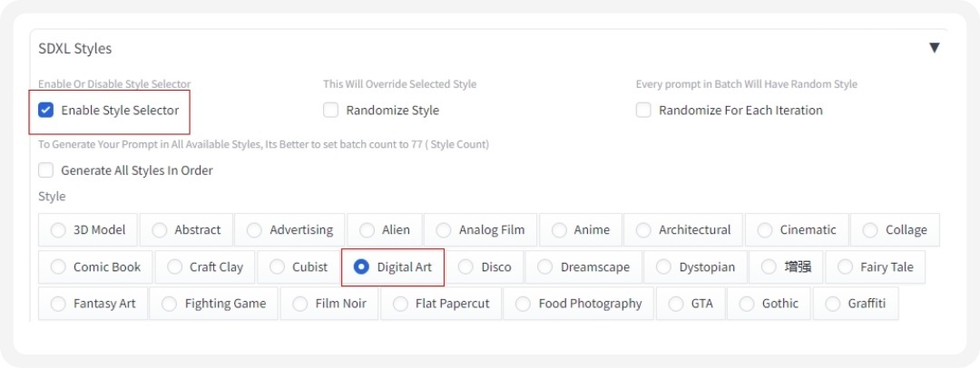Select the Dreamscape style
The image size is (980, 368).
545,266
